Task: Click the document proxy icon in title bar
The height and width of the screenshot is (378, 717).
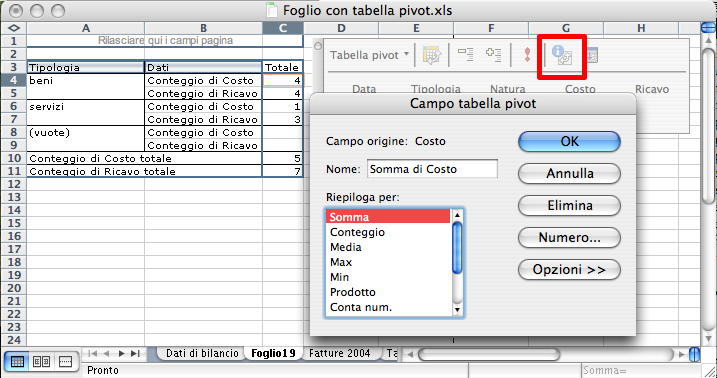Action: coord(272,10)
